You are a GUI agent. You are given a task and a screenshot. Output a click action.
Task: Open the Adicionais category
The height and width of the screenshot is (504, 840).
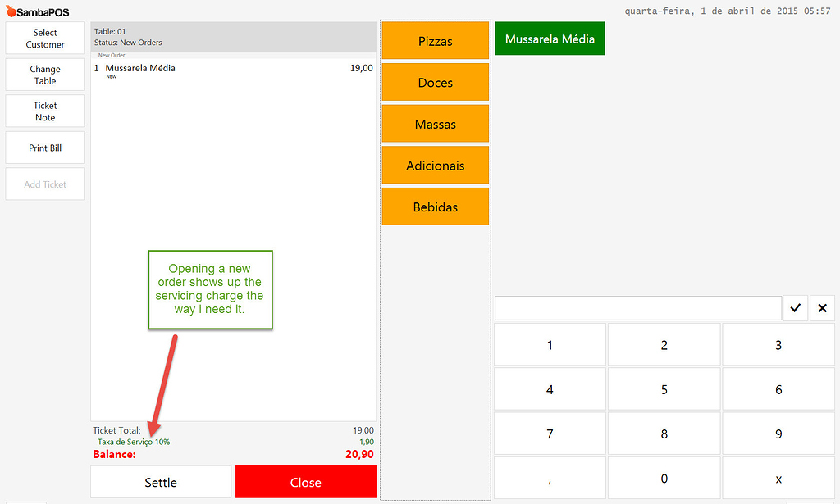(435, 165)
